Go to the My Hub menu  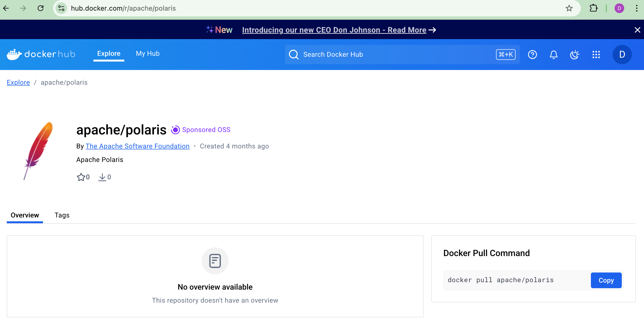pyautogui.click(x=147, y=54)
